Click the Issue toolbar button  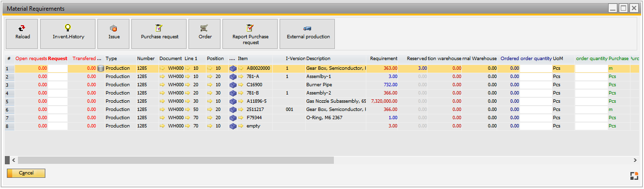(113, 34)
